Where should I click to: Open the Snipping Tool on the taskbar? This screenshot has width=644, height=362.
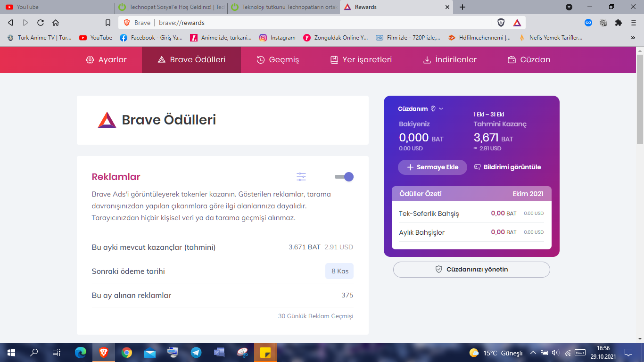[x=242, y=352]
